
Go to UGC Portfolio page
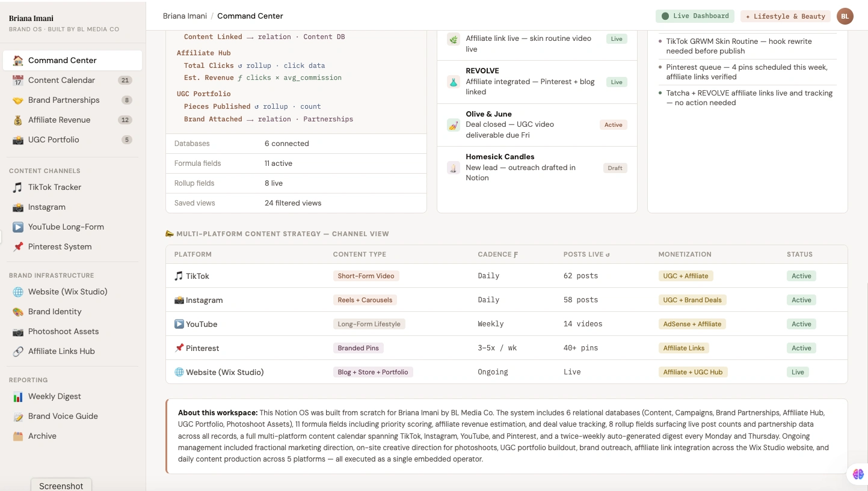54,139
